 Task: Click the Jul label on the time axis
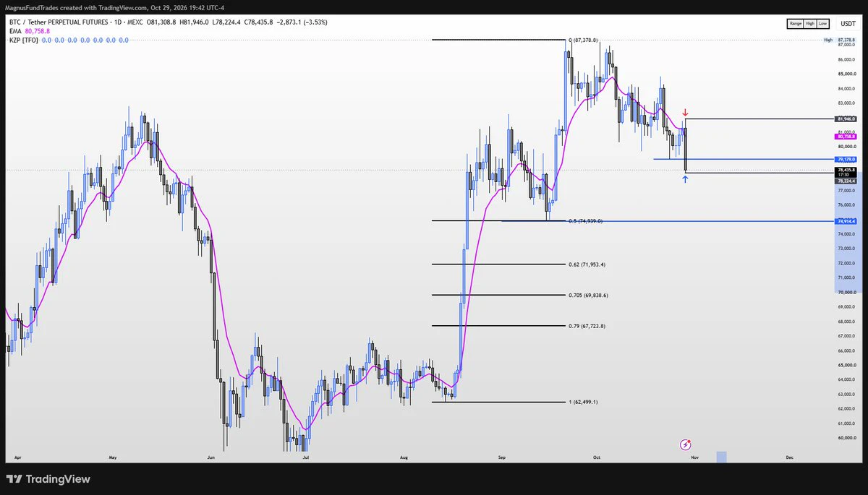[x=305, y=457]
